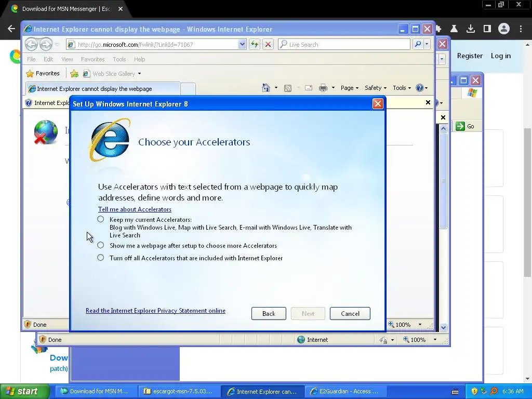
Task: Switch to Download for MSN taskbar item
Action: (x=96, y=391)
